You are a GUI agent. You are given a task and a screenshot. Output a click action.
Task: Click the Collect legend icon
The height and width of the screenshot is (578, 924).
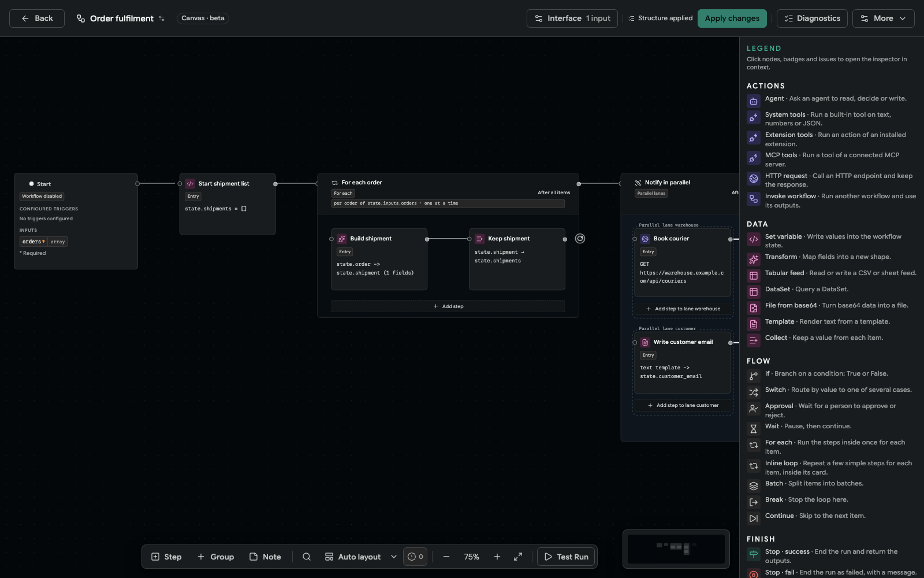754,340
